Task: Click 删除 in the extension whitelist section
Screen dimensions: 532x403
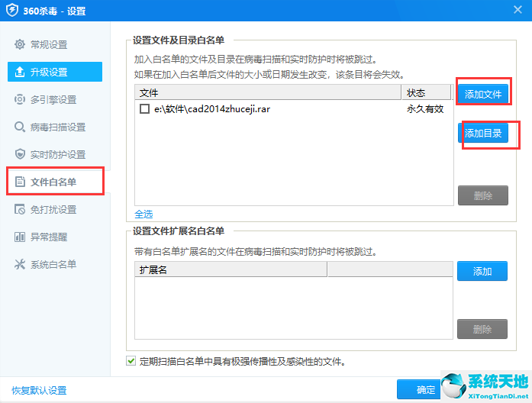Action: (482, 329)
